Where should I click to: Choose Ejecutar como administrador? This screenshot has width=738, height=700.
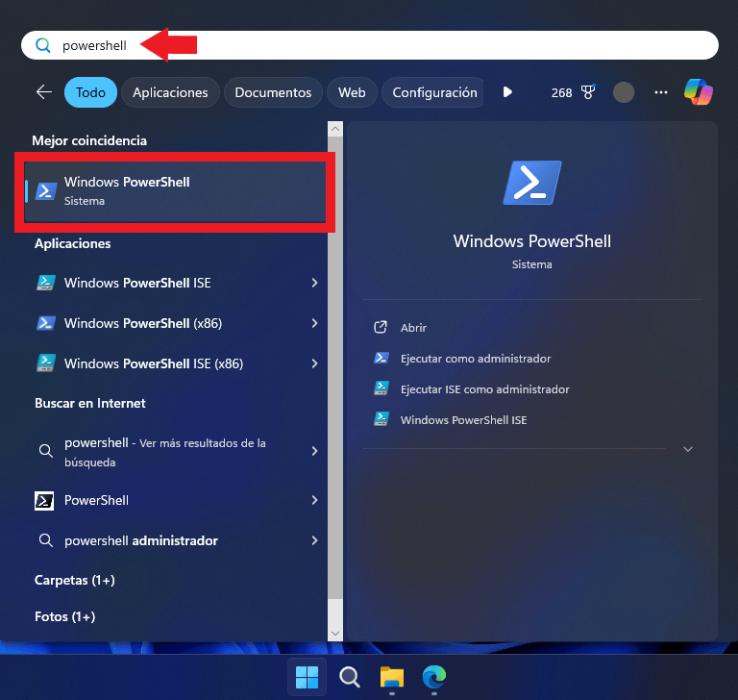pyautogui.click(x=476, y=359)
